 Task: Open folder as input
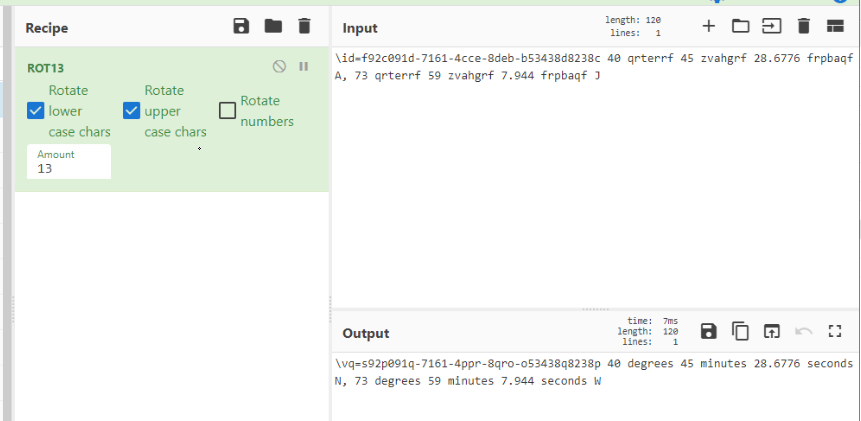(740, 27)
